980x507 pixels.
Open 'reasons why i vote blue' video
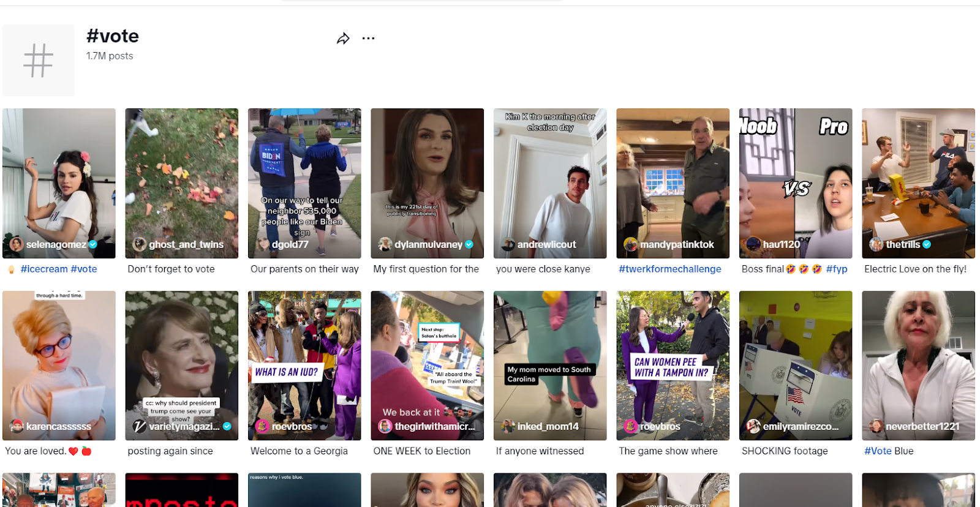point(304,490)
